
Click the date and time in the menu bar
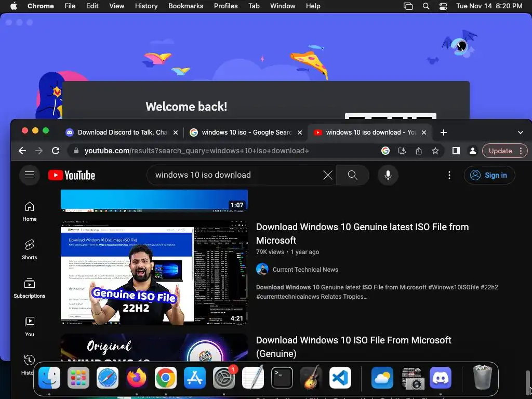tap(489, 6)
